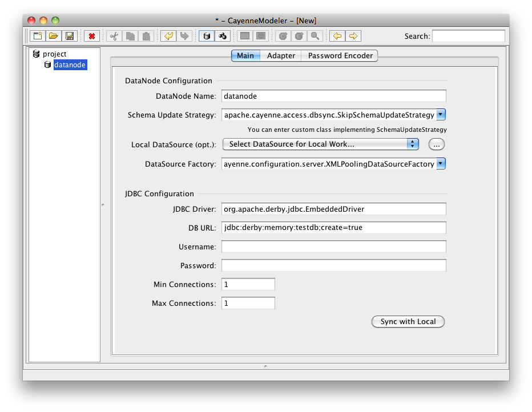
Task: Click the ellipsis button beside Local DataSource
Action: 436,144
